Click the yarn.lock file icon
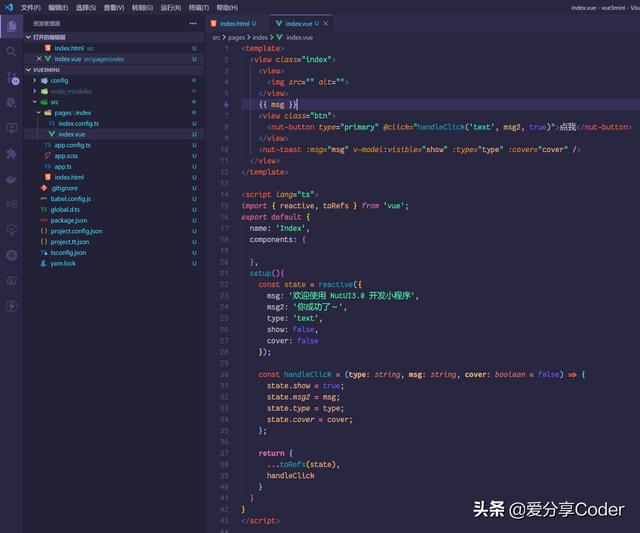Viewport: 640px width, 533px height. click(x=44, y=263)
